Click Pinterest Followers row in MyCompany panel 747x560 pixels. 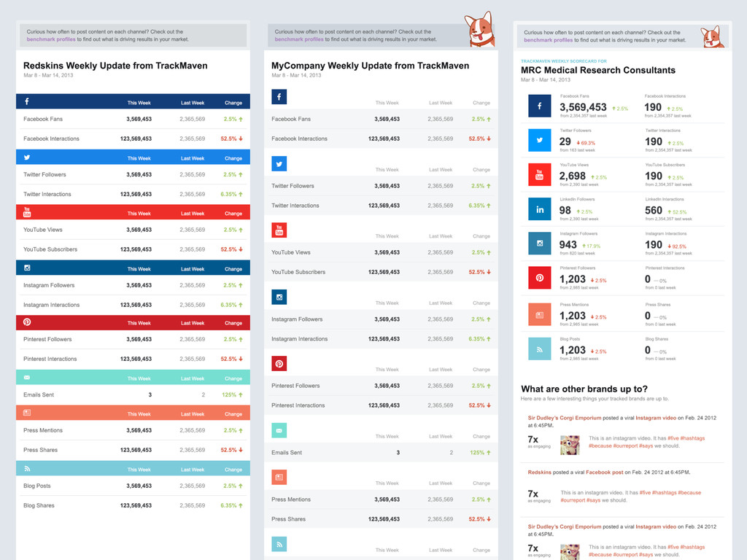[381, 386]
